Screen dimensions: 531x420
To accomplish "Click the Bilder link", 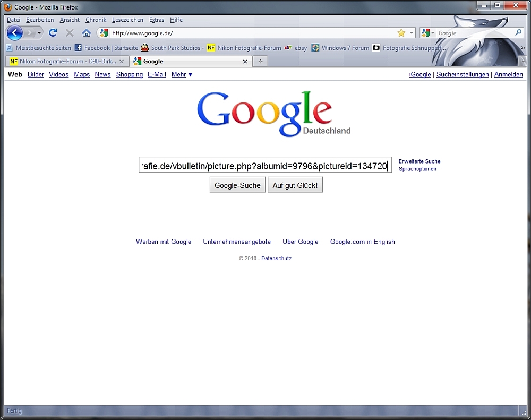I will (x=36, y=74).
